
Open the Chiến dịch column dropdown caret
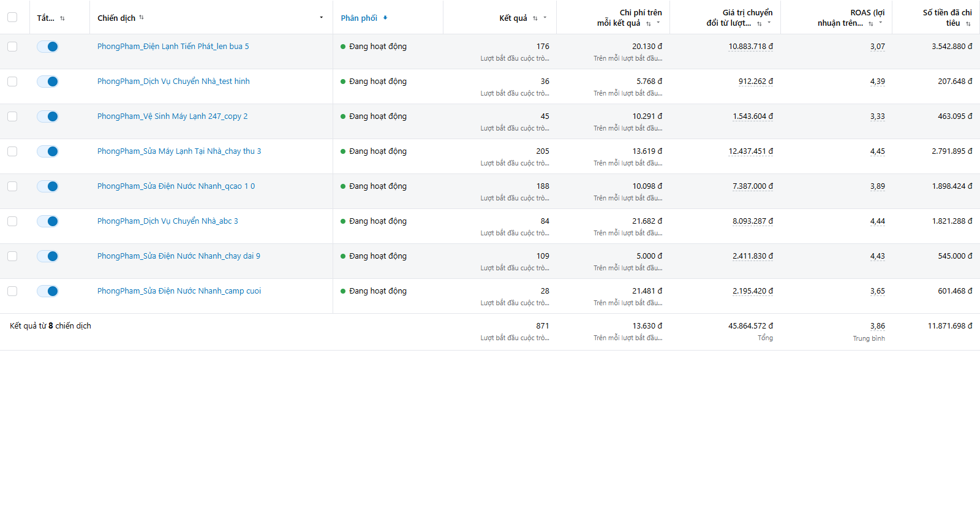(x=322, y=17)
